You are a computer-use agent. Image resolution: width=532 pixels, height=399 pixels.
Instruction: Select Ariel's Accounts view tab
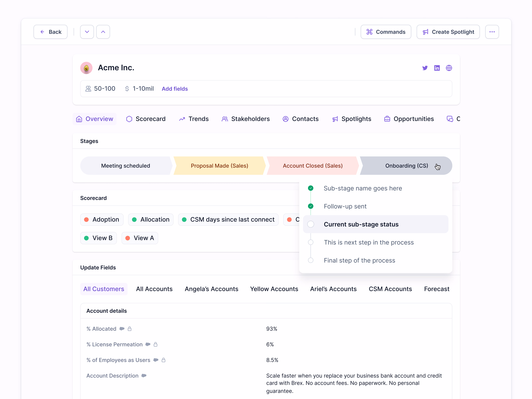pyautogui.click(x=333, y=289)
